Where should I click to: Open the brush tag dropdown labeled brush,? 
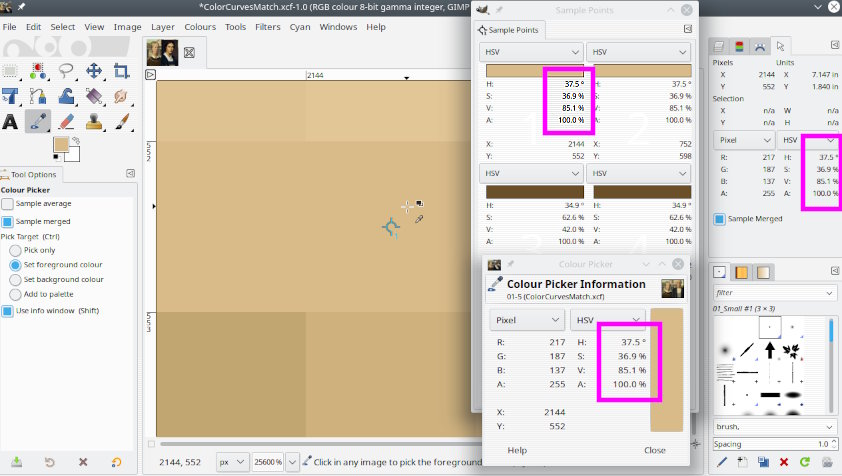pyautogui.click(x=774, y=427)
